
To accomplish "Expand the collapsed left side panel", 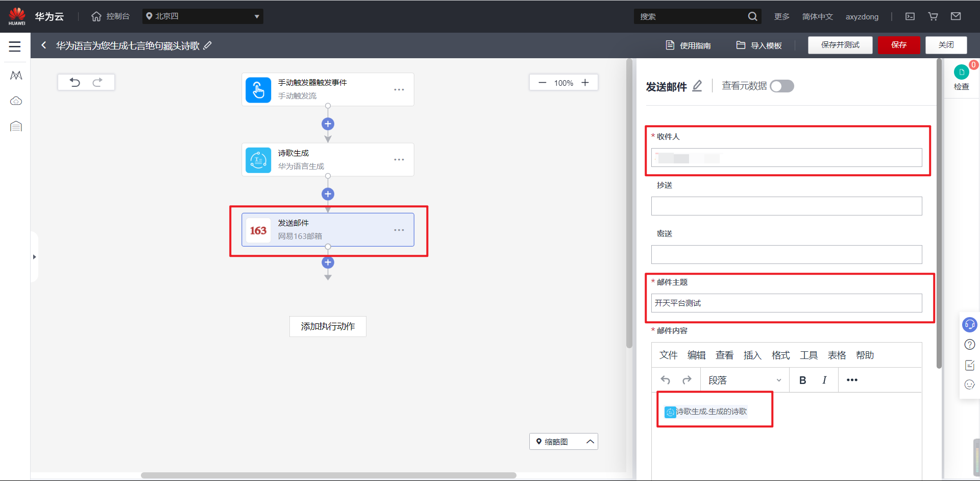I will coord(34,257).
